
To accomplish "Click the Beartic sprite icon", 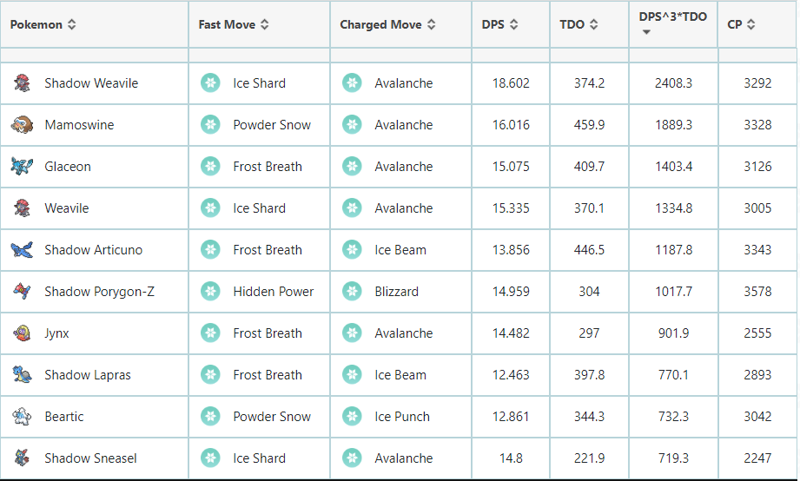I will [22, 416].
